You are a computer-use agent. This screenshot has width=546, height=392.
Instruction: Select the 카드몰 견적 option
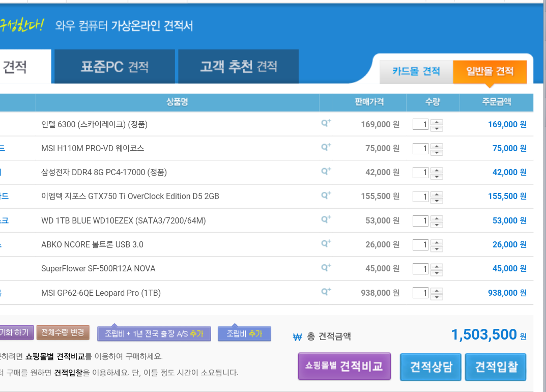(x=416, y=71)
